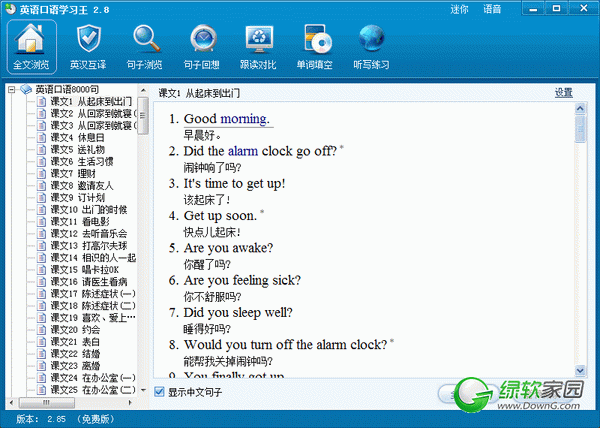Click the text pane vertical scrollbar thumb
Screen dimensions: 600x428
pyautogui.click(x=580, y=129)
